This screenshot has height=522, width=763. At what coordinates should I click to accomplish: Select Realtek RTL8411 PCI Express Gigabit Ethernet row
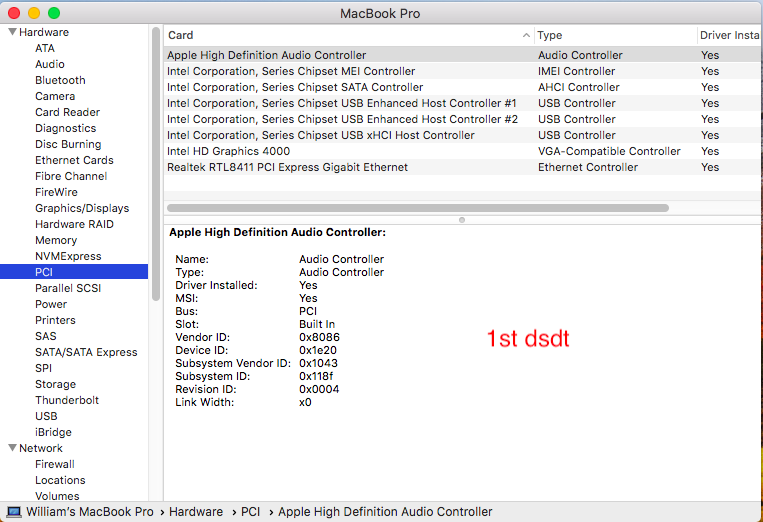(287, 167)
